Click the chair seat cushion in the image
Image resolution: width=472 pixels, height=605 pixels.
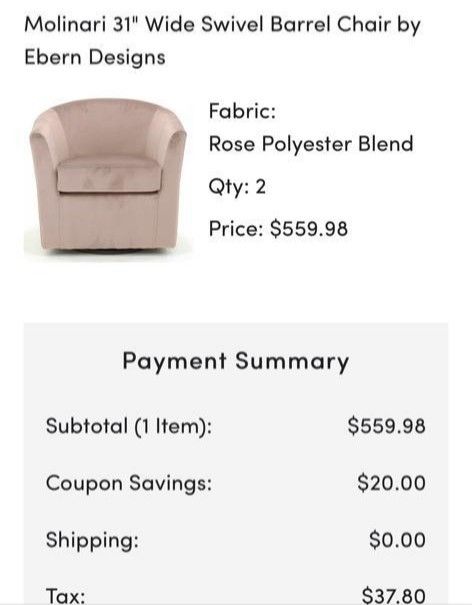click(108, 176)
